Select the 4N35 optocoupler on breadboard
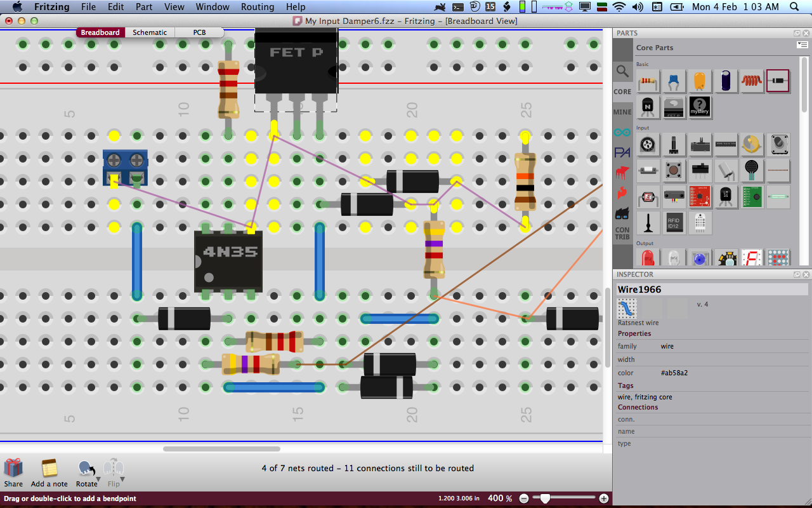The height and width of the screenshot is (508, 812). [228, 261]
